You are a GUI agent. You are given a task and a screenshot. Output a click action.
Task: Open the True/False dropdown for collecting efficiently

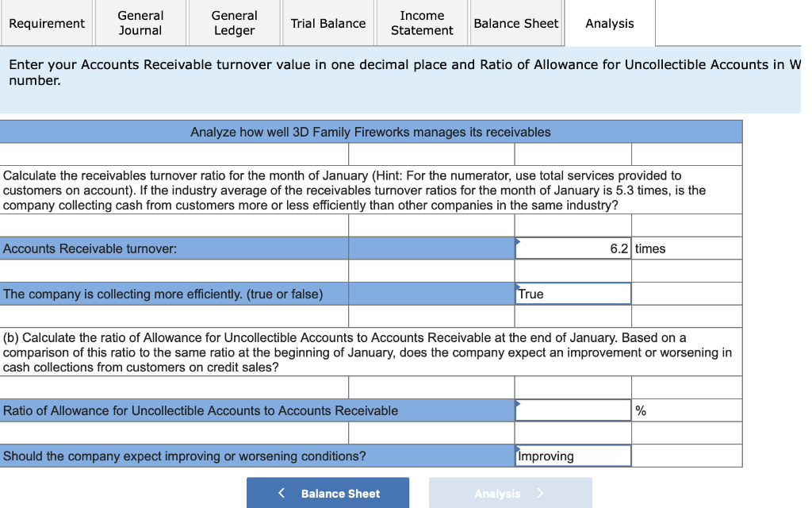(573, 294)
